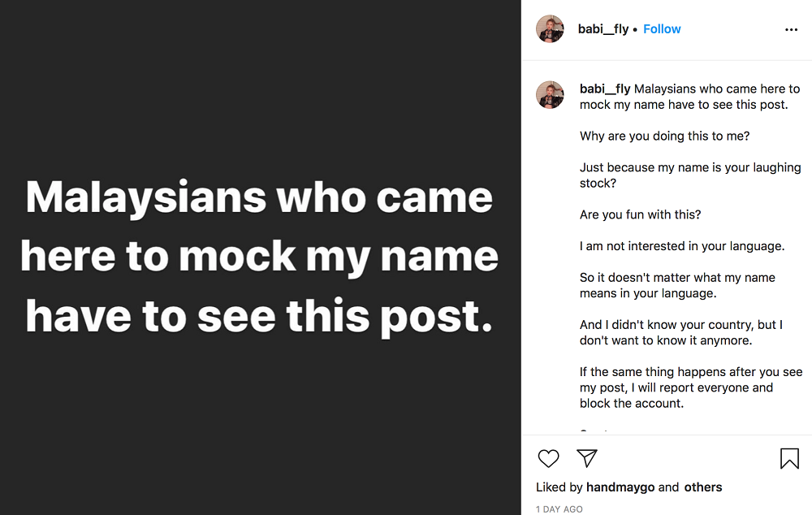Click the "Are you fun with this?" line
This screenshot has height=515, width=812.
[640, 214]
